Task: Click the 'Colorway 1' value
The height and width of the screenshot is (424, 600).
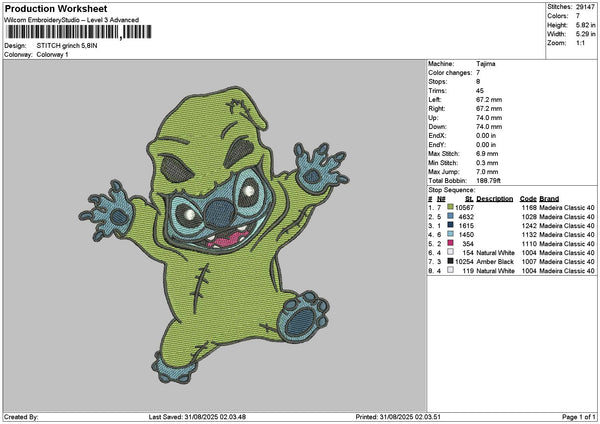Action: (x=52, y=55)
